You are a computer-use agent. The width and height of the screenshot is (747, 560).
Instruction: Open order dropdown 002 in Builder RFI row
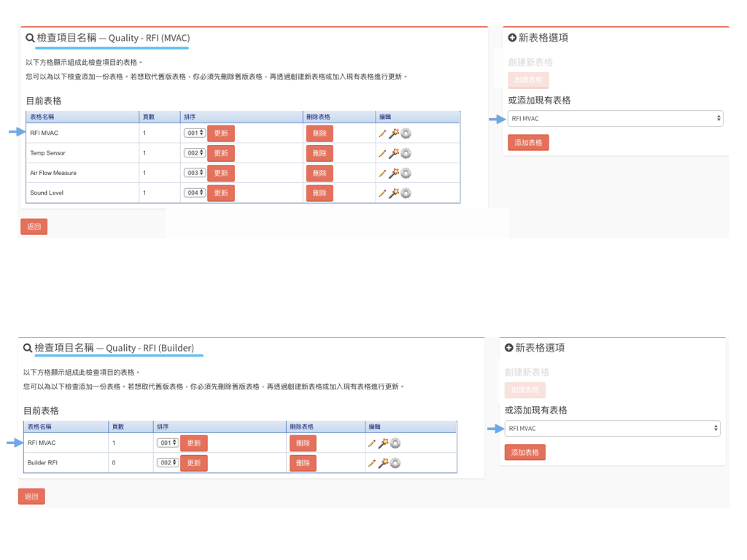pyautogui.click(x=168, y=463)
